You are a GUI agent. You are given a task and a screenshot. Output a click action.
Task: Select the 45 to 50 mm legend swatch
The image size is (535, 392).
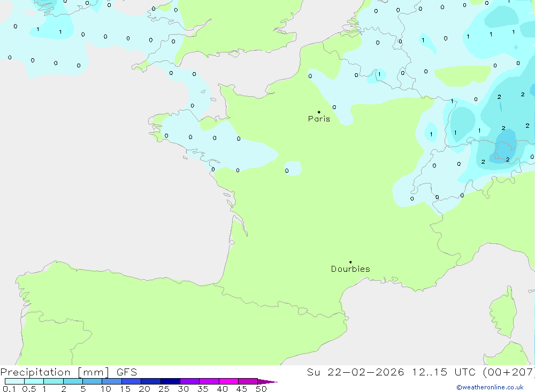pyautogui.click(x=248, y=381)
